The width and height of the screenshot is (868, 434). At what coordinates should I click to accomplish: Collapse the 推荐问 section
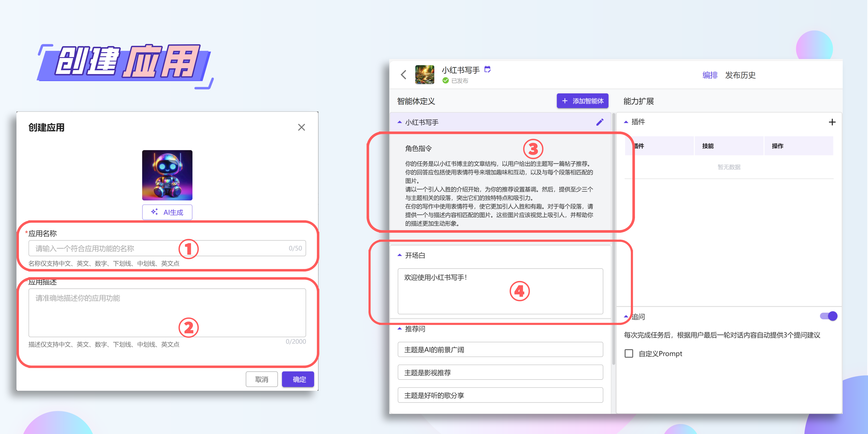point(400,329)
